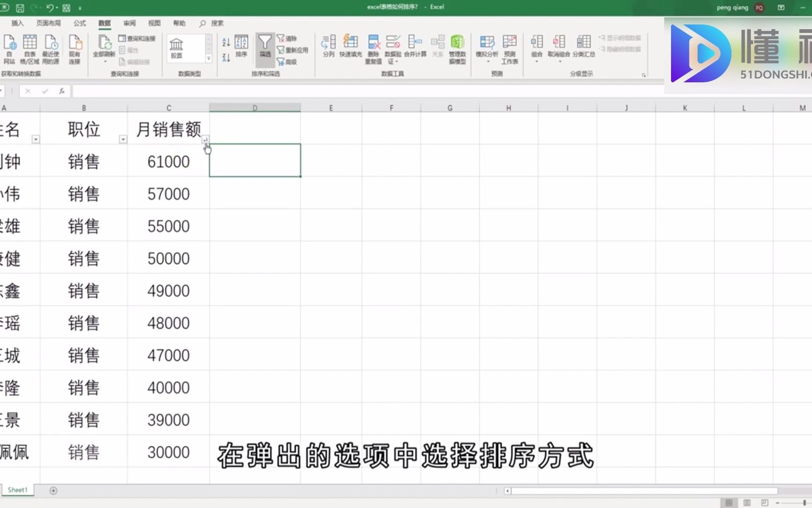Open Refresh All dropdown arrow

[x=104, y=61]
